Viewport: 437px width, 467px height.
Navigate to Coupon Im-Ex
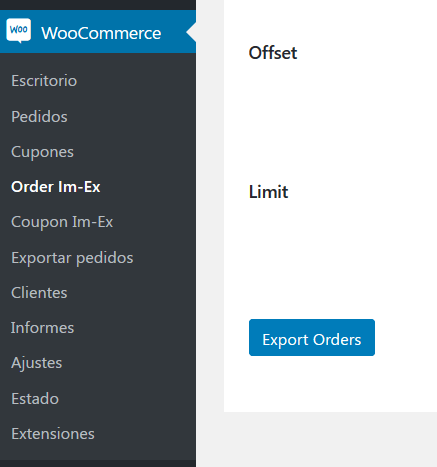pyautogui.click(x=62, y=222)
